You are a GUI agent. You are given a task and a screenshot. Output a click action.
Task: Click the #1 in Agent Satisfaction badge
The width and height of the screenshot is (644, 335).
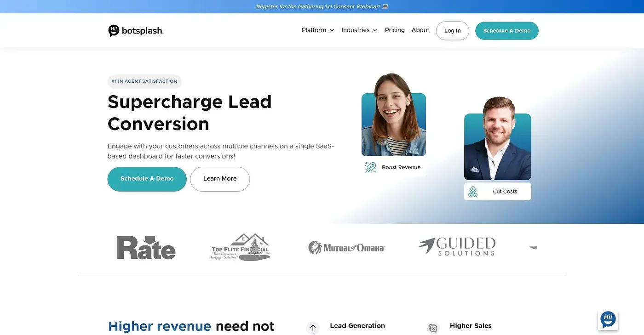click(144, 81)
